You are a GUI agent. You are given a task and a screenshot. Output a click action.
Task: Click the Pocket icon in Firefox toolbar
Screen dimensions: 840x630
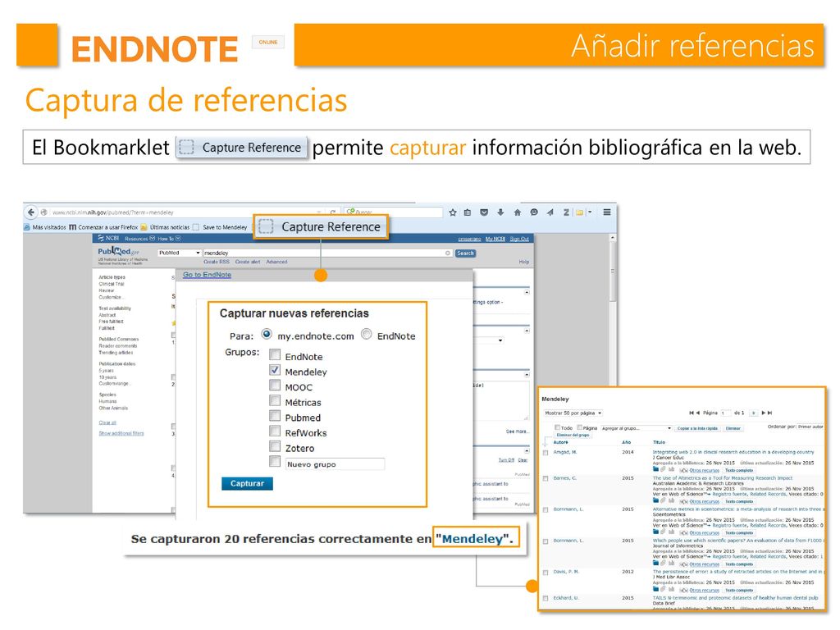484,212
